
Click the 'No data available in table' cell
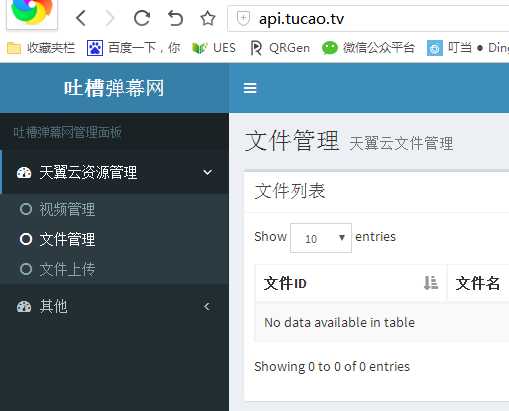[382, 322]
